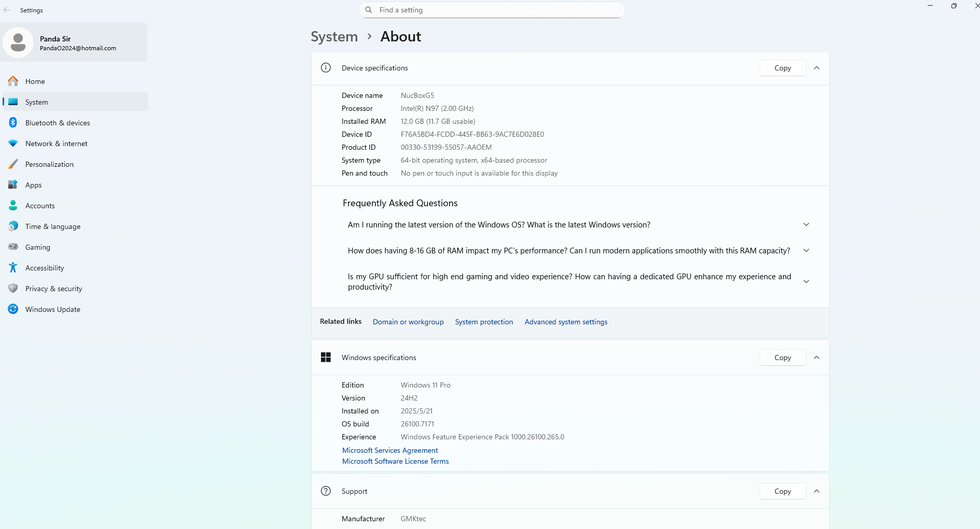Collapse the Windows specifications section
The height and width of the screenshot is (529, 980).
click(817, 358)
